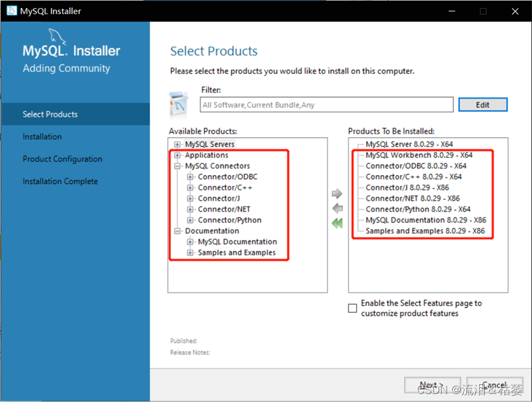The width and height of the screenshot is (532, 402).
Task: Select MySQL Documentation in available products
Action: [237, 242]
